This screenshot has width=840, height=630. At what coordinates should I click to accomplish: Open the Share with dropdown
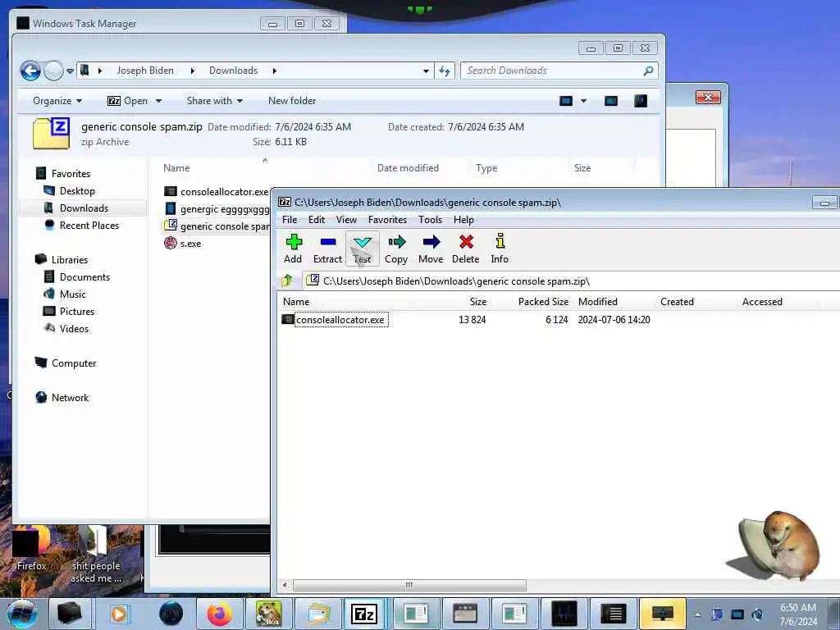point(214,101)
